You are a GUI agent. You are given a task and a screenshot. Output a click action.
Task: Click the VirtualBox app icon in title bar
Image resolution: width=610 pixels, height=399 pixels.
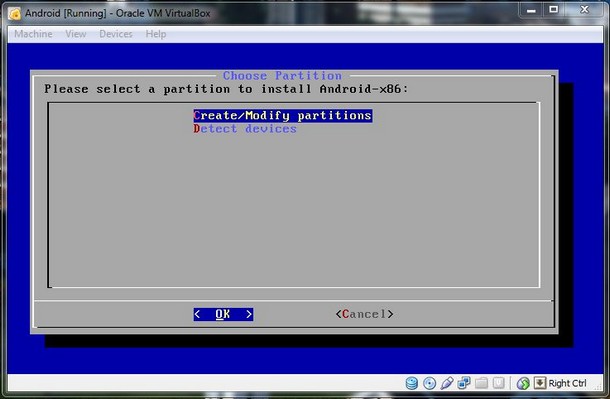point(14,14)
